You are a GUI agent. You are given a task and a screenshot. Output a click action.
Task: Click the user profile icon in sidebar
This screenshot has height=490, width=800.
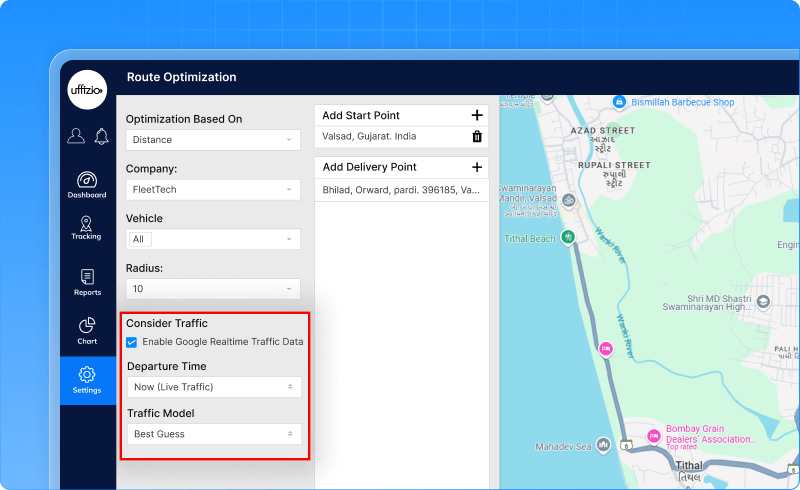coord(76,136)
